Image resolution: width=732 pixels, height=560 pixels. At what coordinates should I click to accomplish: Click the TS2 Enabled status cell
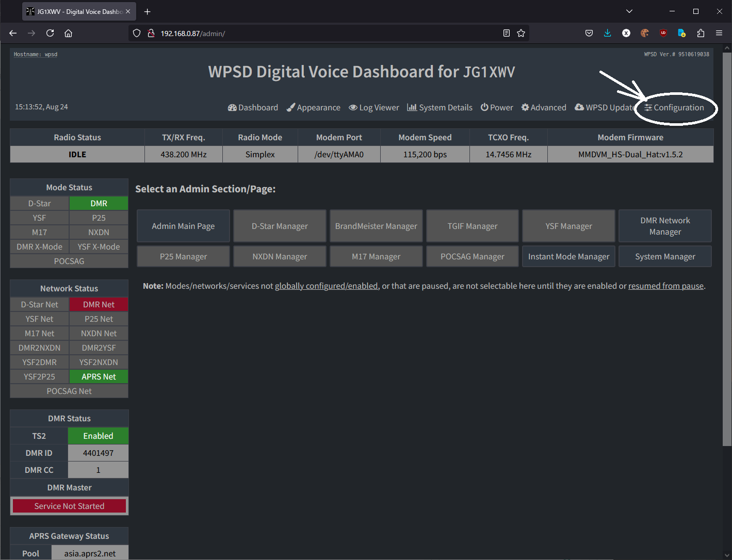[98, 436]
